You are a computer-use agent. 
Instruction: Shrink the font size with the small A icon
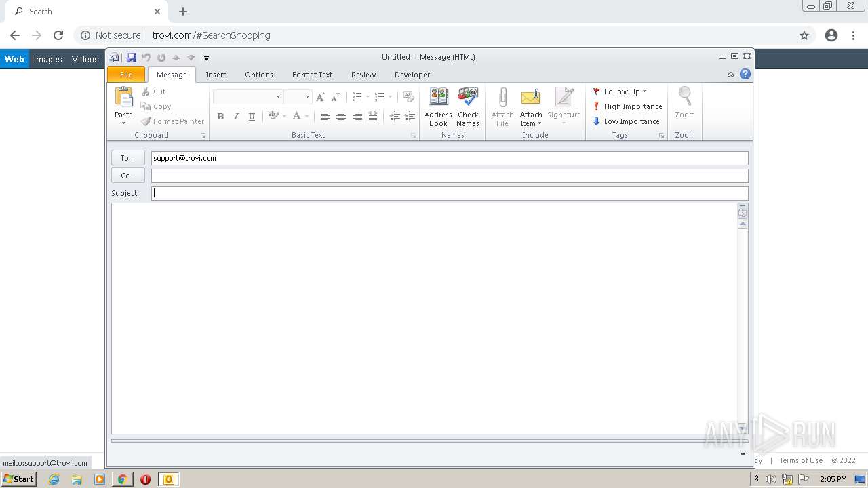[x=335, y=97]
